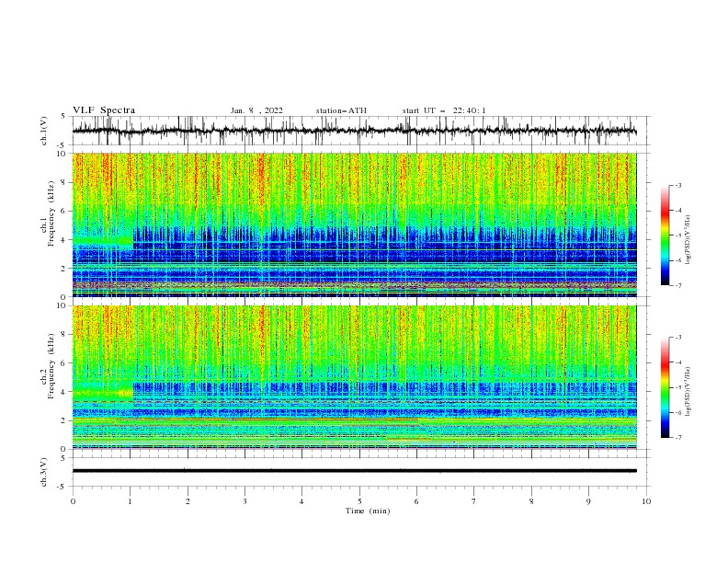Click the "-5" label on ch.2 color bar
Image resolution: width=728 pixels, height=563 pixels.
[x=678, y=387]
